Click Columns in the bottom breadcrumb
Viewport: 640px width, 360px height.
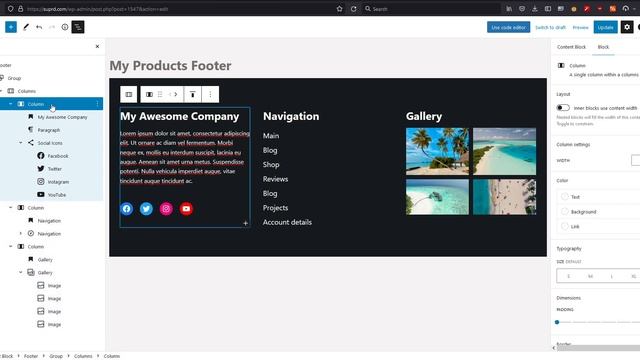83,356
